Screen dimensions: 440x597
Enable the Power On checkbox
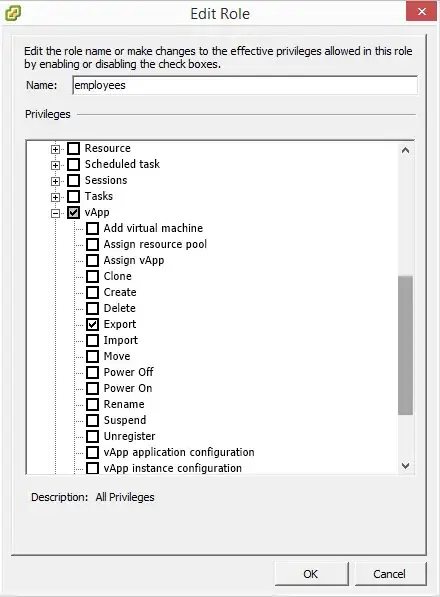click(92, 388)
